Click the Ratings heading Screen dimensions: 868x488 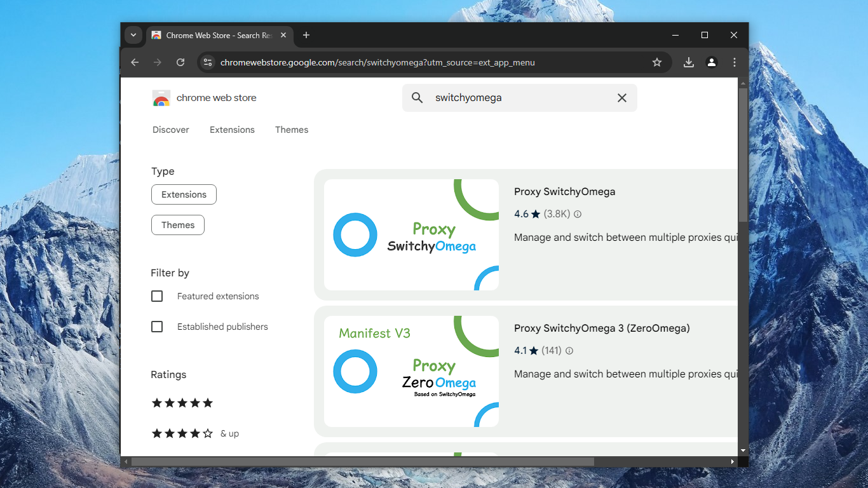[x=168, y=375]
